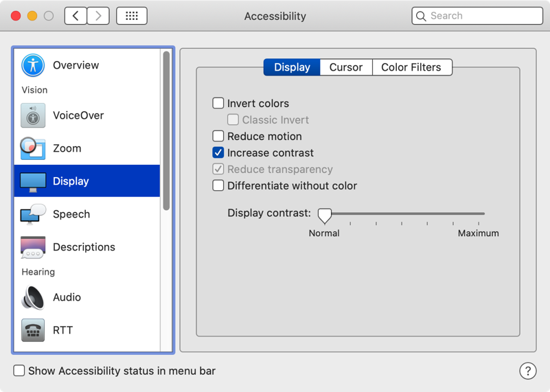Open the Help question mark button
The image size is (550, 392).
coord(527,371)
